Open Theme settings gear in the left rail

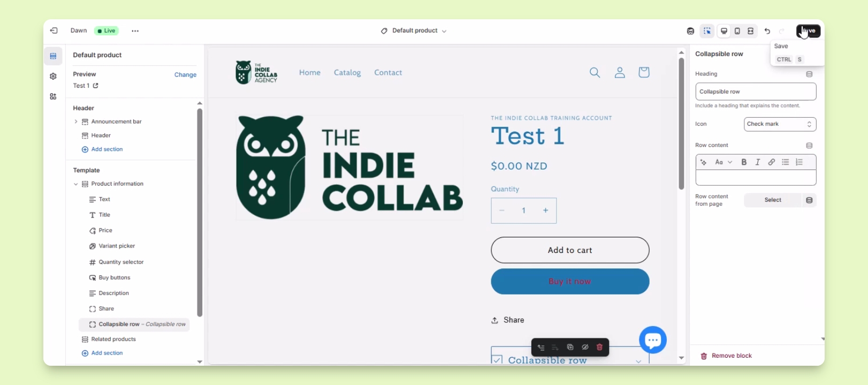coord(53,76)
